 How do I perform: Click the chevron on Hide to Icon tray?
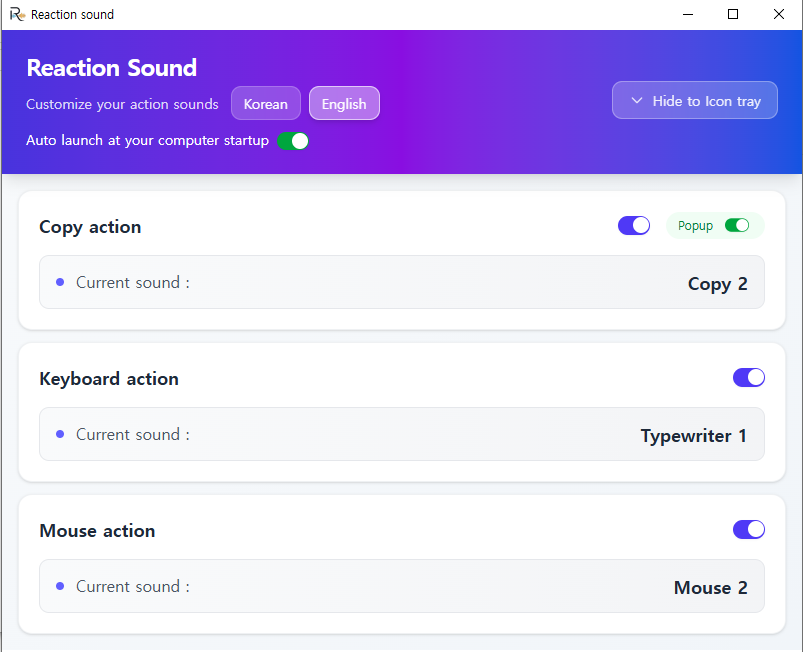636,100
